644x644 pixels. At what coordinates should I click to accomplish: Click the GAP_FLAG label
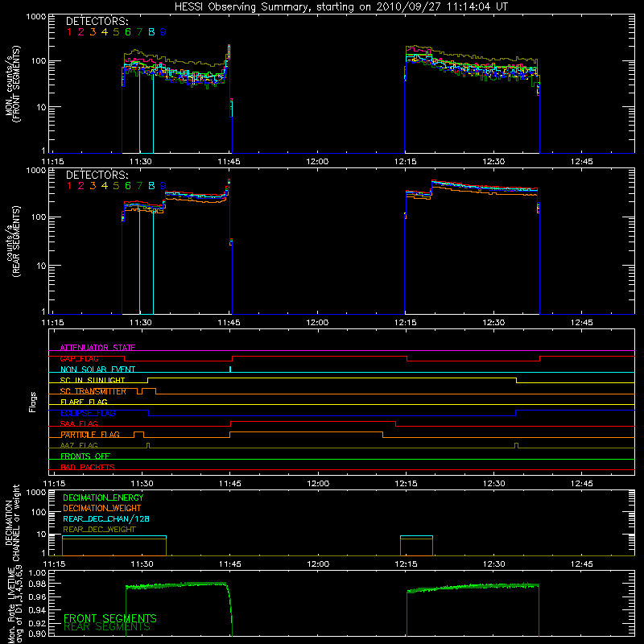(x=79, y=358)
